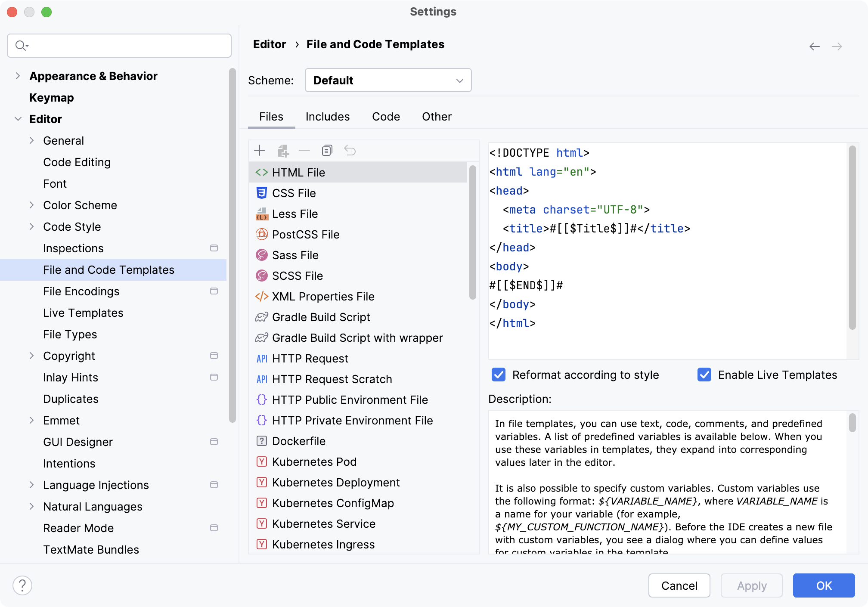Select the Dockerfile template icon
This screenshot has width=868, height=607.
click(x=263, y=441)
